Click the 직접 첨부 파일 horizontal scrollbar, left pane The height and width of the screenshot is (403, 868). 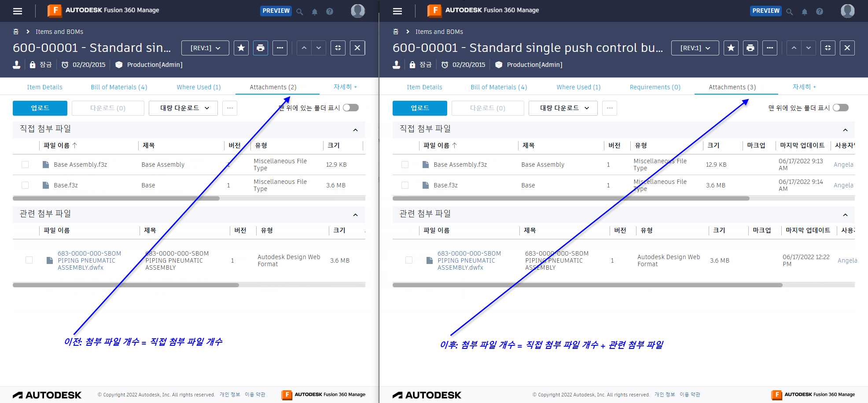pos(116,198)
